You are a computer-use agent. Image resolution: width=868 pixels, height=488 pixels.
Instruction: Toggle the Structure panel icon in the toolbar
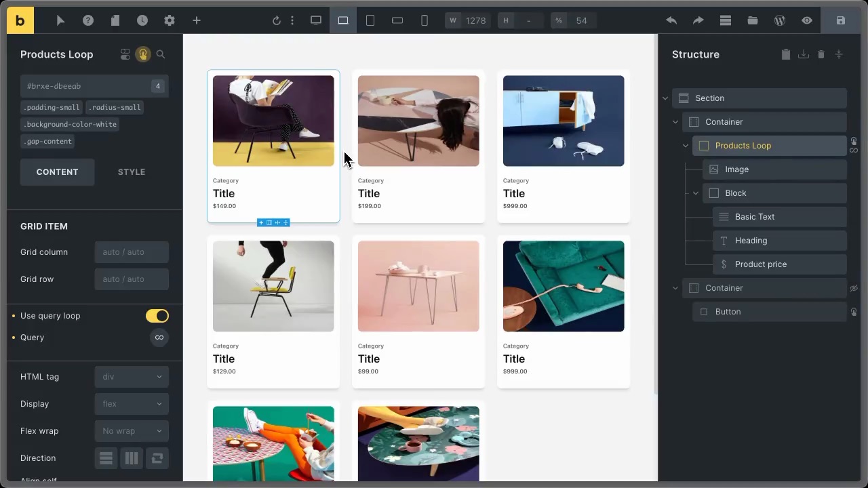[x=726, y=20]
